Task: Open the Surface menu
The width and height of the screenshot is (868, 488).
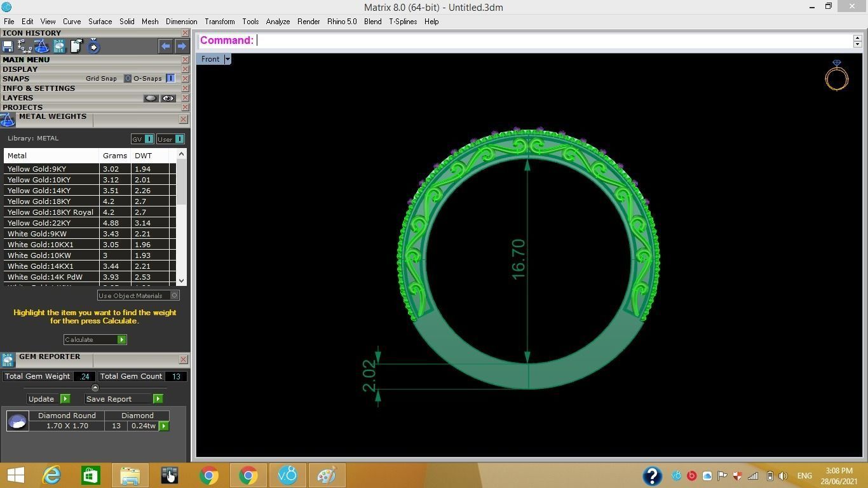Action: point(100,22)
